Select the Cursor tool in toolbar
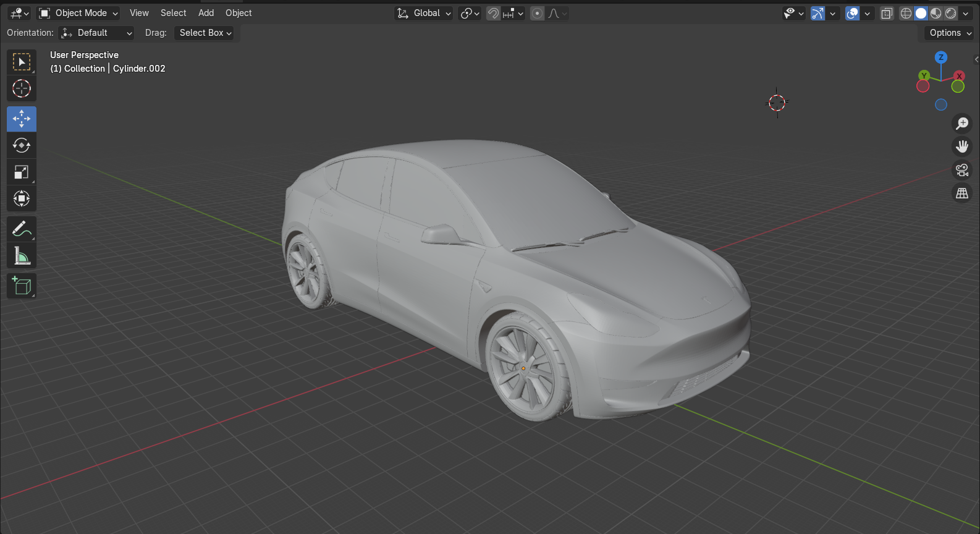 pyautogui.click(x=22, y=88)
